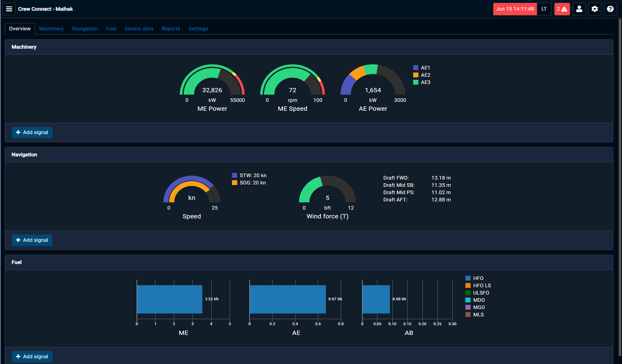Click the ME Power gauge
This screenshot has height=364, width=622.
[212, 81]
